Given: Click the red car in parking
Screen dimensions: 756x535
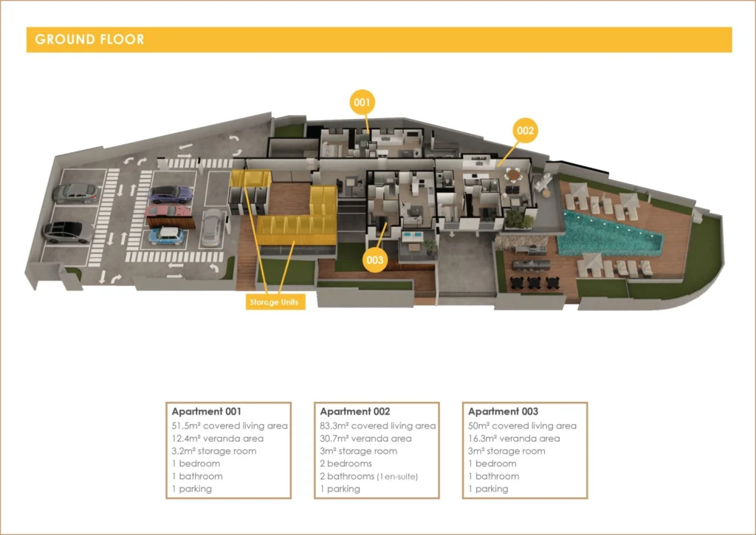Looking at the screenshot, I should 169,213.
